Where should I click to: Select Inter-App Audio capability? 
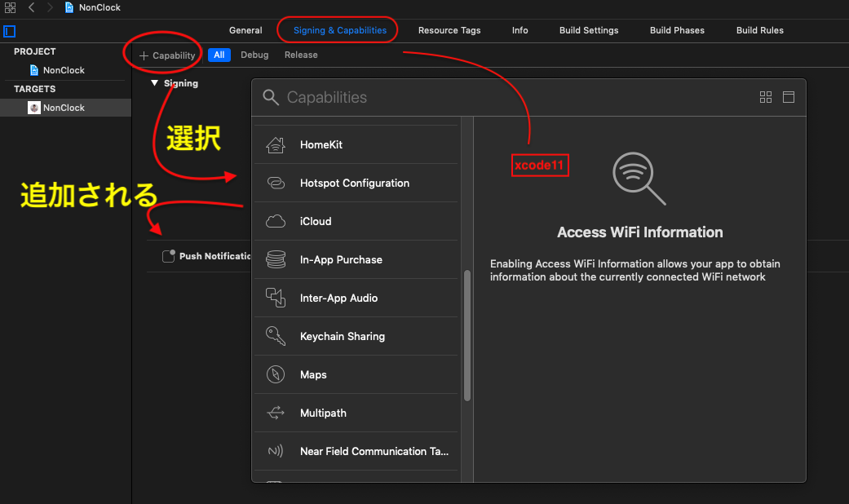356,298
